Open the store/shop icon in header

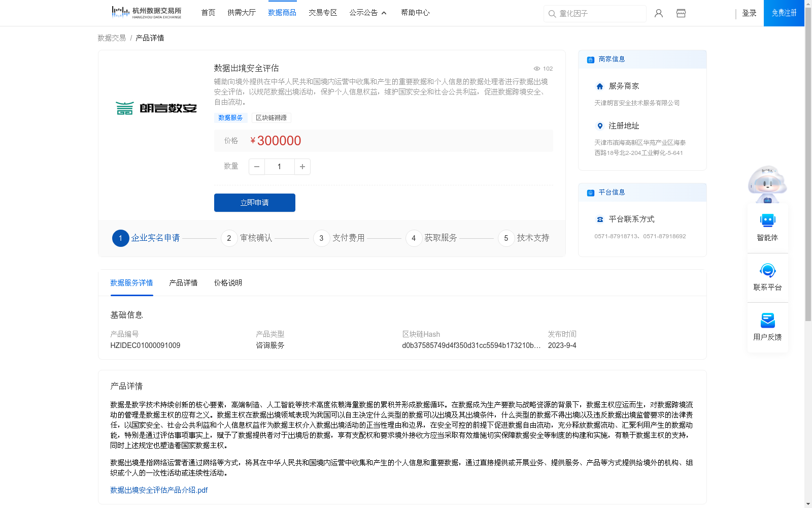pyautogui.click(x=681, y=13)
